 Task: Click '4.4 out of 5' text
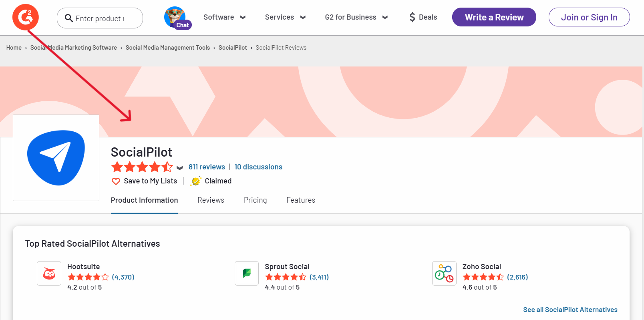[282, 287]
